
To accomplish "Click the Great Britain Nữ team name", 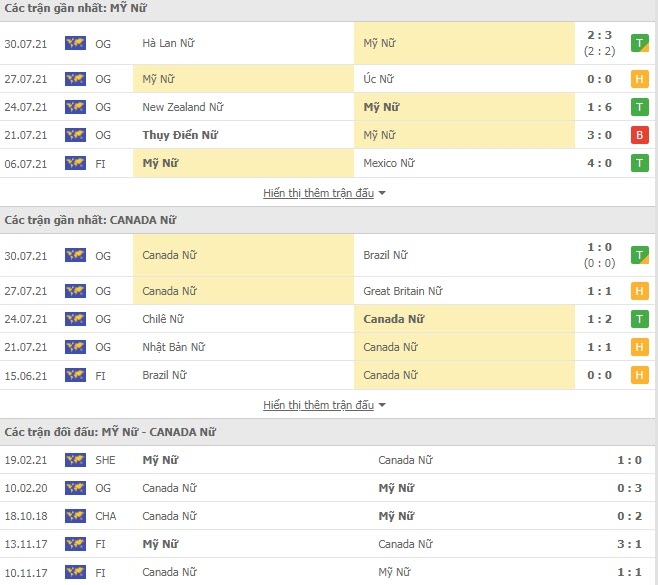I will (403, 291).
